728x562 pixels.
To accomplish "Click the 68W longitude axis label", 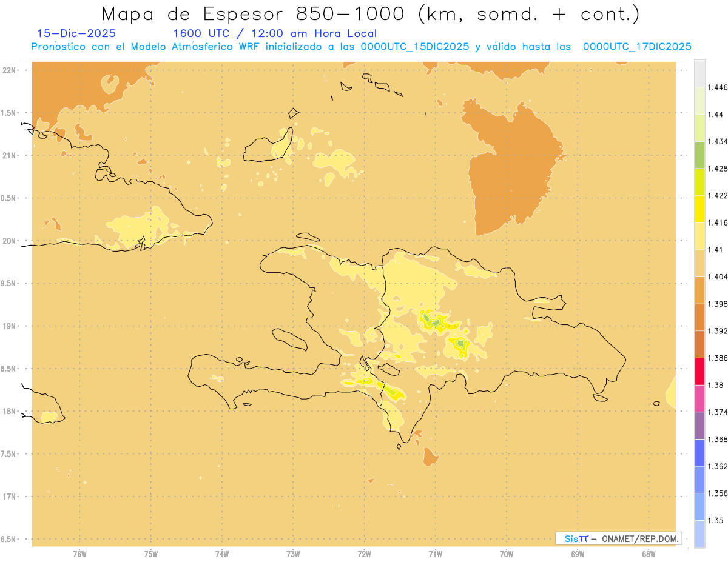I will [x=649, y=554].
